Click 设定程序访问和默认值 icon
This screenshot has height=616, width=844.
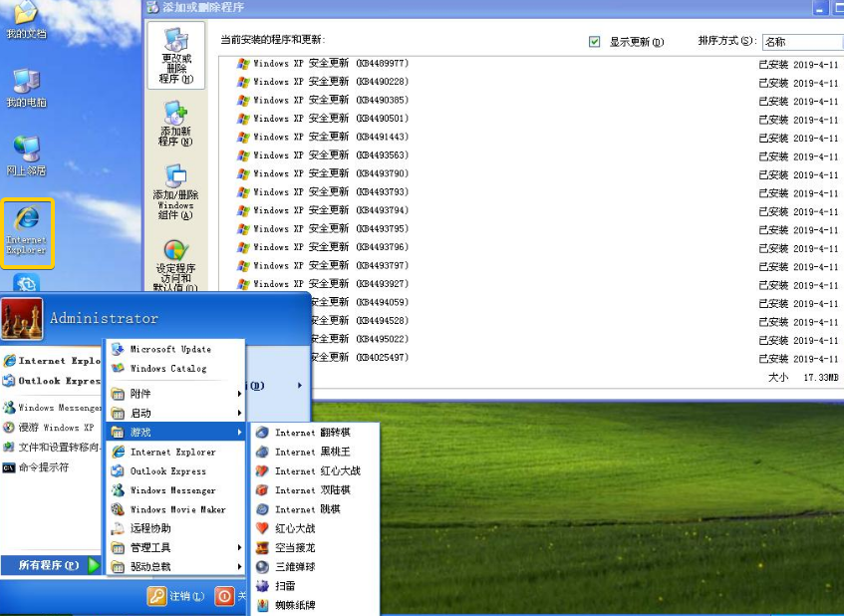[175, 264]
